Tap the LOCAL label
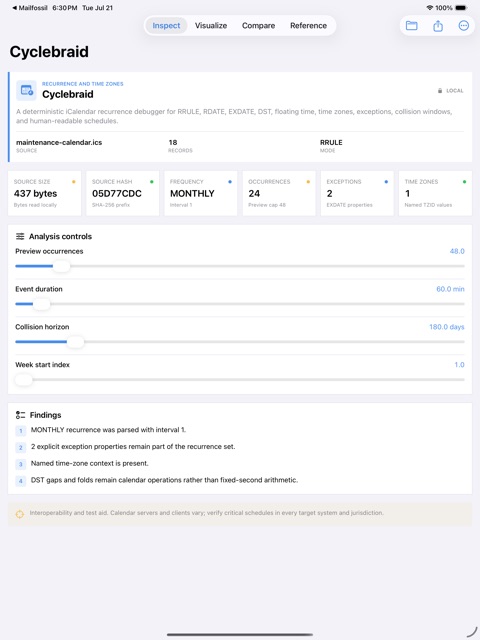Viewport: 480px width, 640px height. click(455, 91)
